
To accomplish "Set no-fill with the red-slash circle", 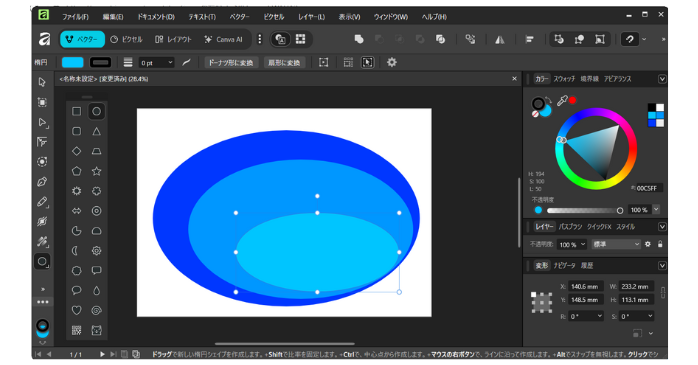I will (536, 114).
